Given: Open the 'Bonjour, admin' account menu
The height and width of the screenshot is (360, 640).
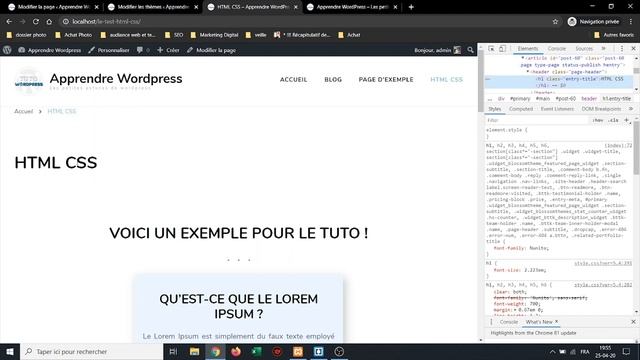Looking at the screenshot, I should coord(437,50).
